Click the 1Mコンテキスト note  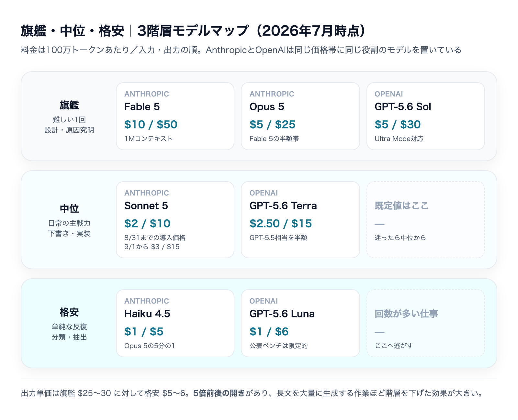coord(149,138)
